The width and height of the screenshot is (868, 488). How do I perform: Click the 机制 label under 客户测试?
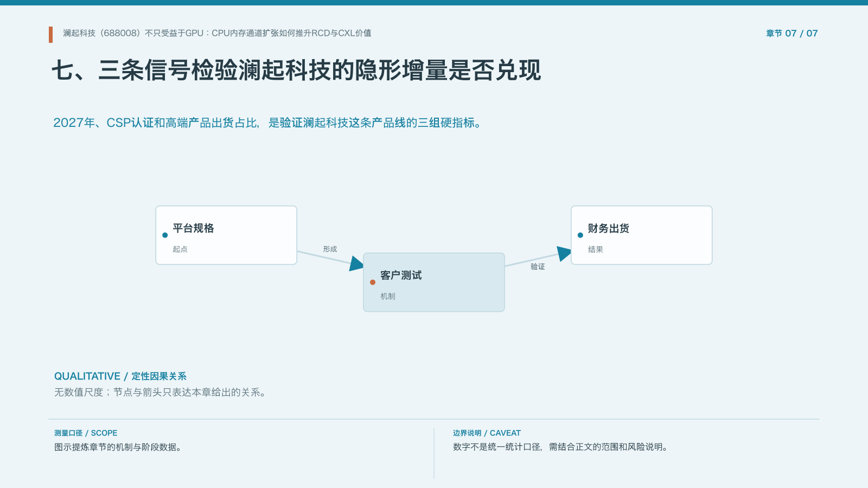click(388, 296)
